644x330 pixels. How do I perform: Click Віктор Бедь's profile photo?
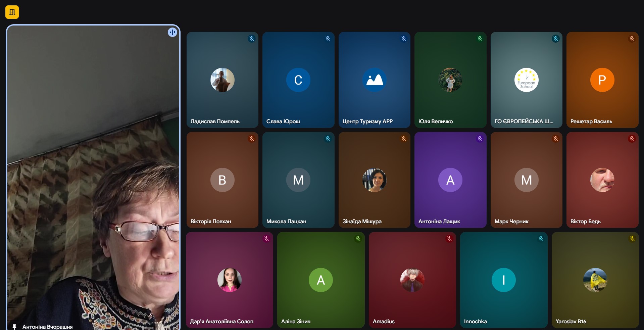point(602,180)
